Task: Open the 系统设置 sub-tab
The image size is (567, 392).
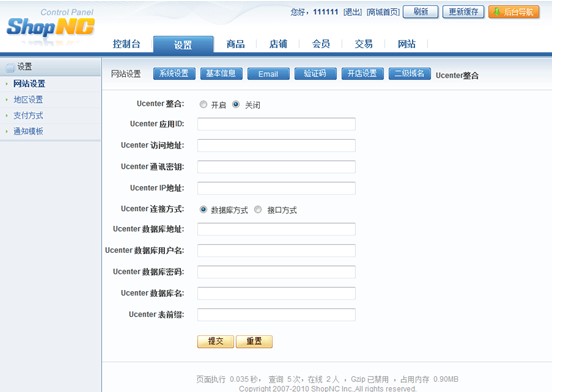Action: point(174,73)
